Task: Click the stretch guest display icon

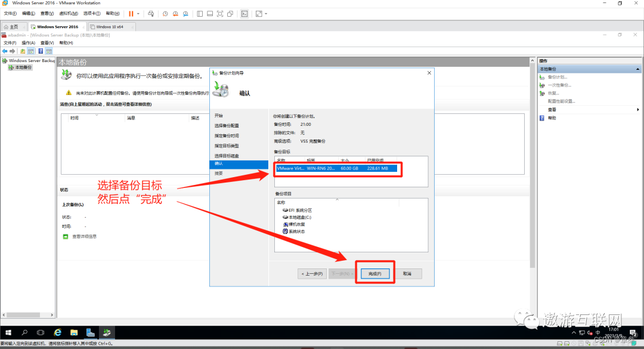Action: pyautogui.click(x=259, y=14)
